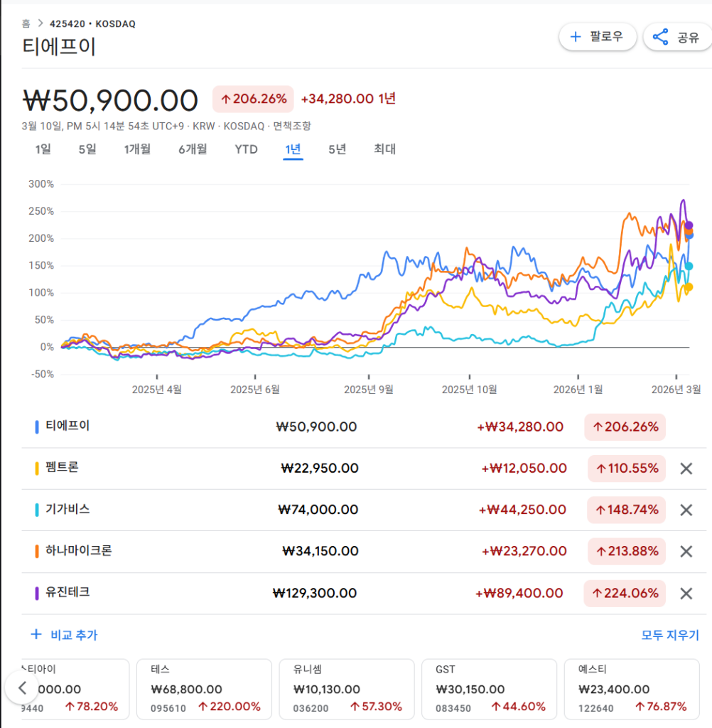
Task: Click 모두 지우기 to clear comparisons
Action: pos(670,635)
